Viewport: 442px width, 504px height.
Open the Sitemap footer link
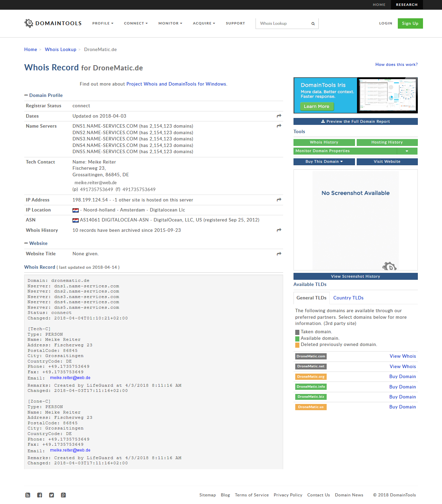point(208,495)
